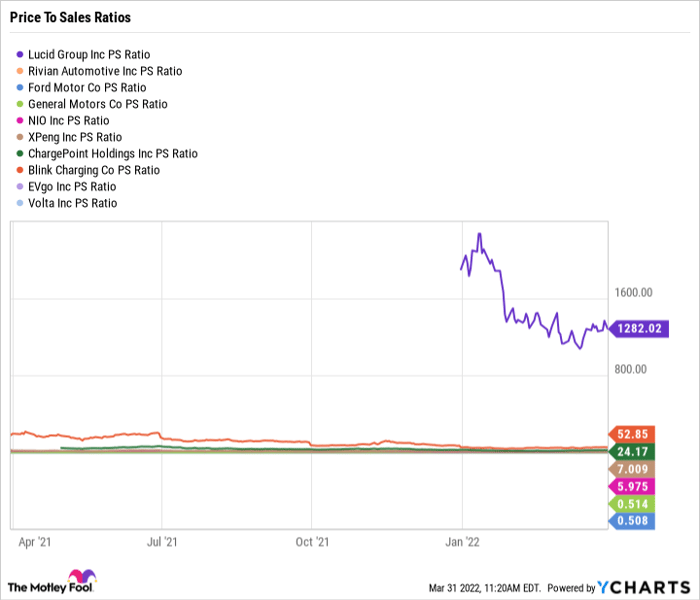Click the blue Ford Motor legend dot
700x600 pixels.
[22, 88]
